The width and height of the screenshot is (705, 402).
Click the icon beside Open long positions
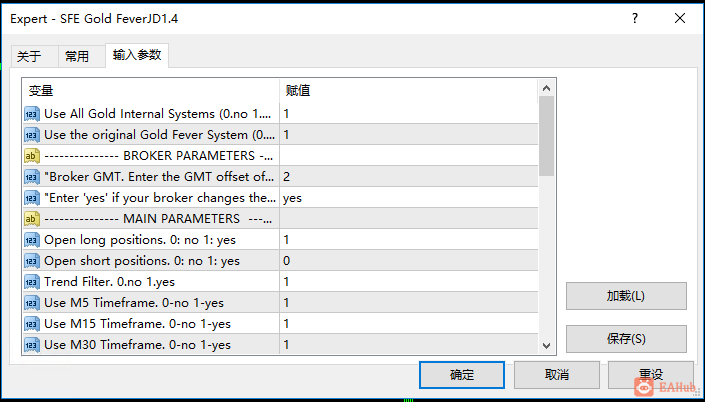(x=32, y=240)
